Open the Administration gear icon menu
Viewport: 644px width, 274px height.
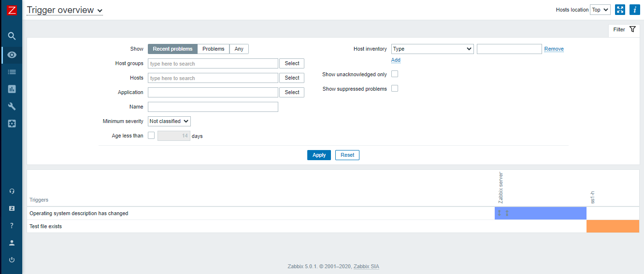[x=12, y=123]
